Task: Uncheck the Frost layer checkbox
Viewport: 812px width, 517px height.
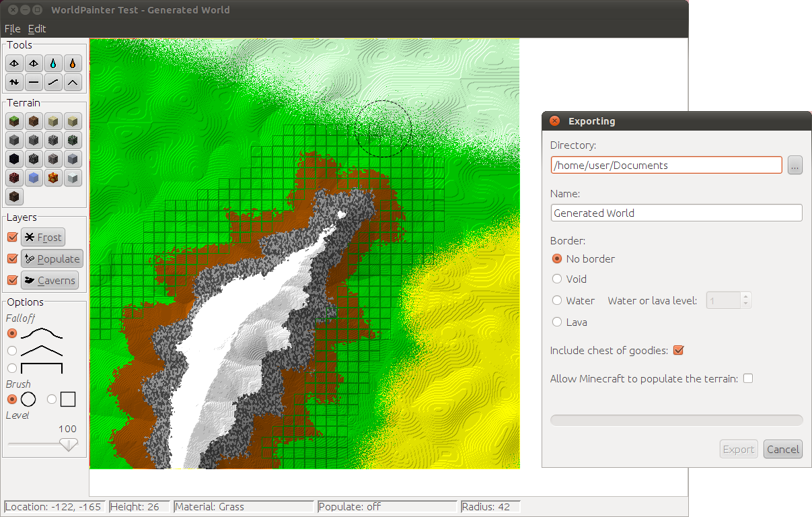Action: click(x=12, y=237)
